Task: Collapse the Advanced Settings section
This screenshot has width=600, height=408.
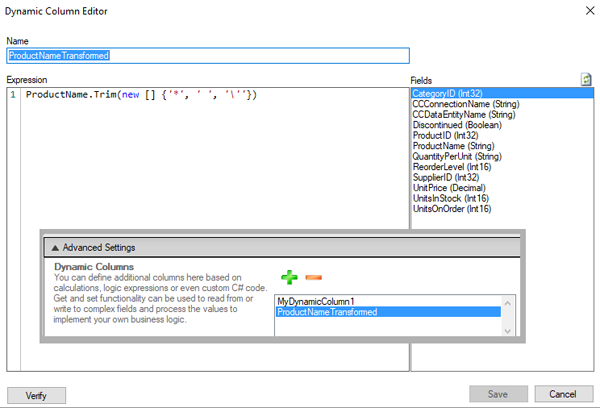Action: (55, 247)
